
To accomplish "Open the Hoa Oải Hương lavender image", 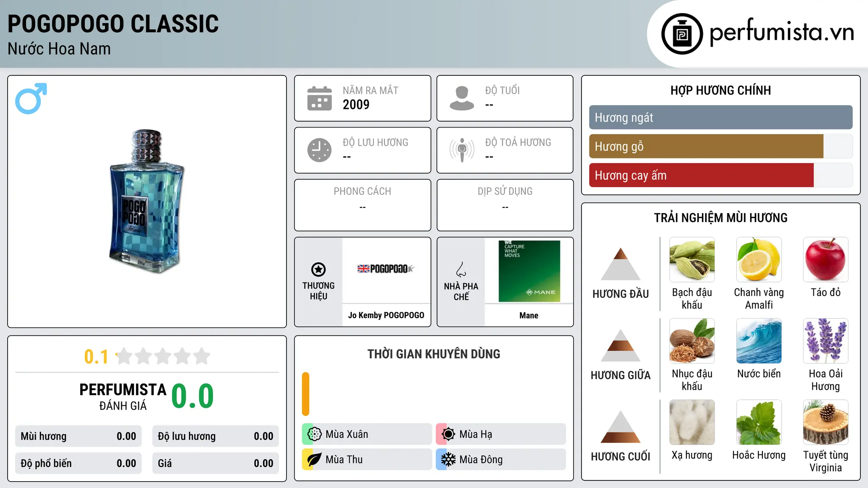I will click(x=826, y=341).
